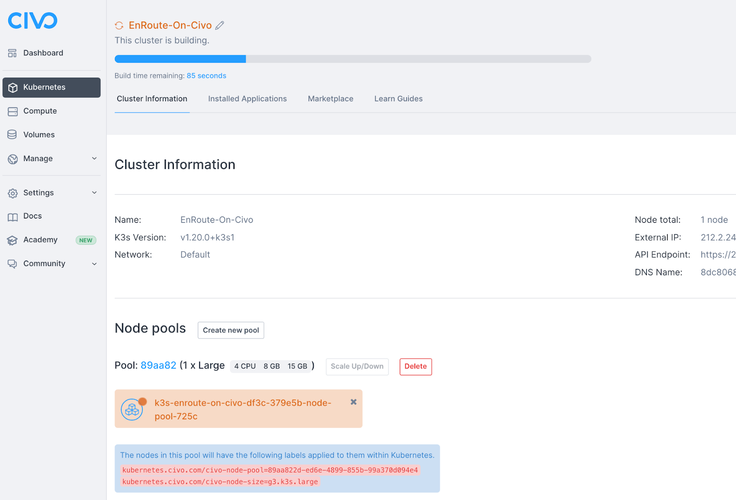Expand the Community menu chevron
Viewport: 736px width, 500px height.
click(x=94, y=264)
